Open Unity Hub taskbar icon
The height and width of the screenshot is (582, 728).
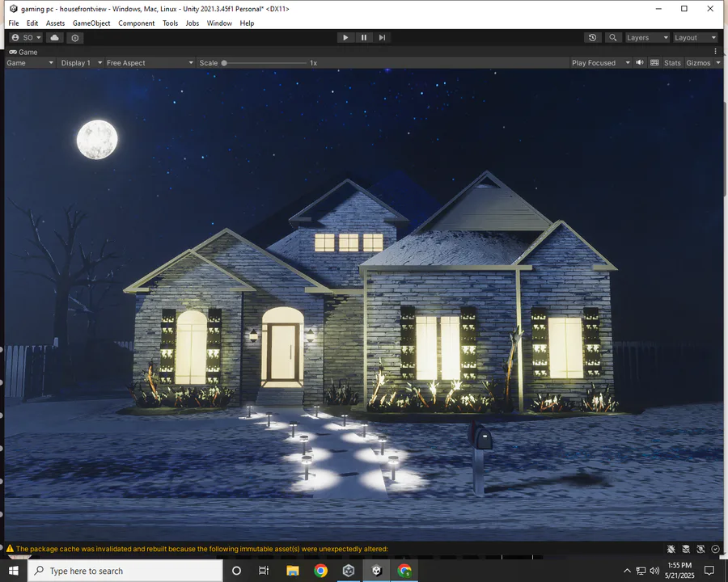tap(349, 571)
